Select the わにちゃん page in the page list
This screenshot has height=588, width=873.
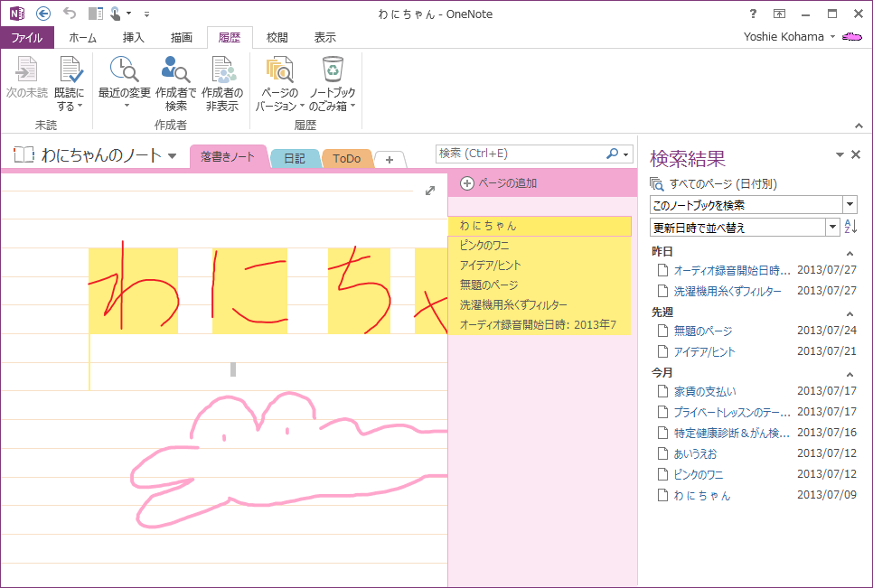click(x=540, y=226)
